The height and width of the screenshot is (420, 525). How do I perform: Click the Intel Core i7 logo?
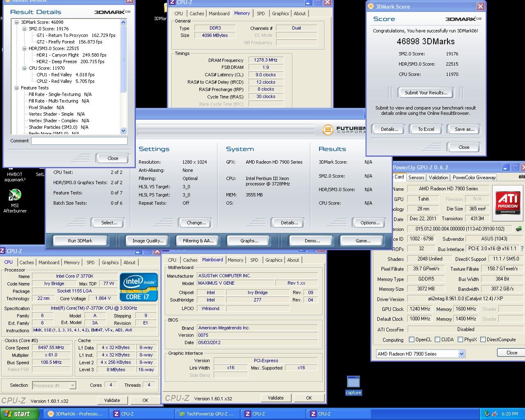click(x=139, y=287)
